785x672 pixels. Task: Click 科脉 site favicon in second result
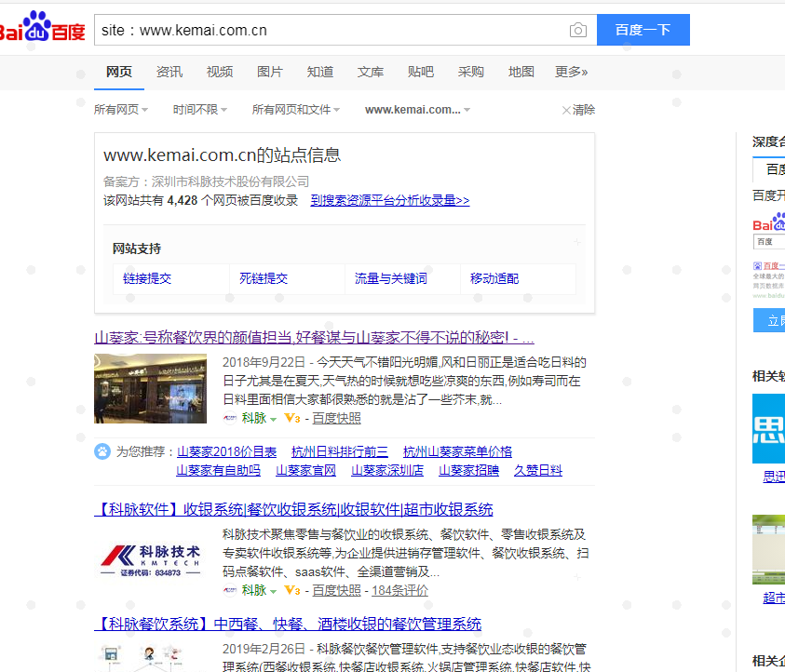point(230,590)
